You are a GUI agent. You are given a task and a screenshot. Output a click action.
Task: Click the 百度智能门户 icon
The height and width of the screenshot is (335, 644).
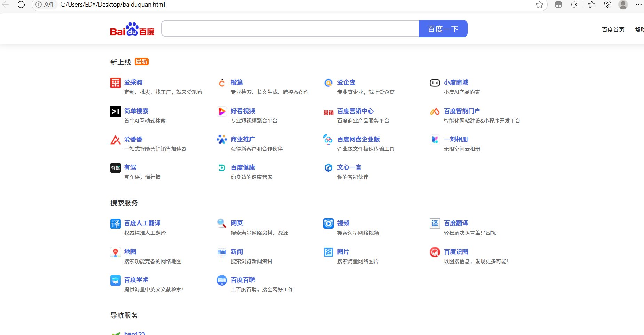(435, 111)
